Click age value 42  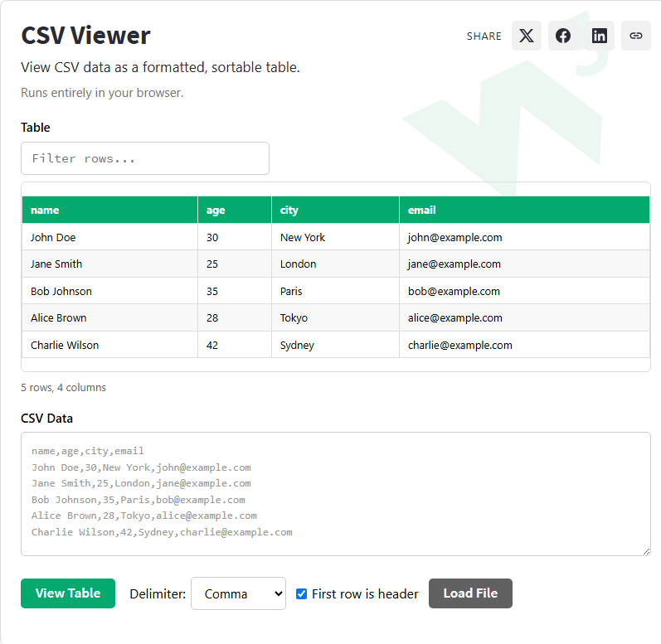tap(235, 345)
